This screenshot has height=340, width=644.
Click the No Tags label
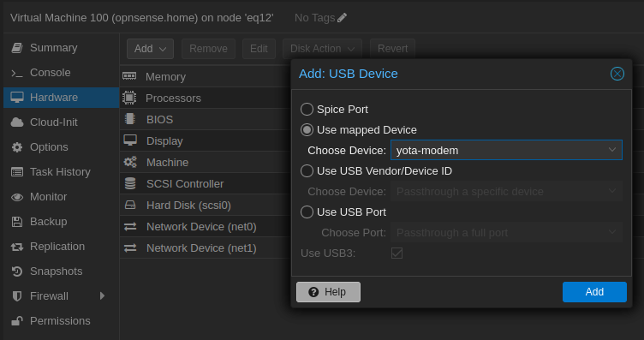(314, 18)
